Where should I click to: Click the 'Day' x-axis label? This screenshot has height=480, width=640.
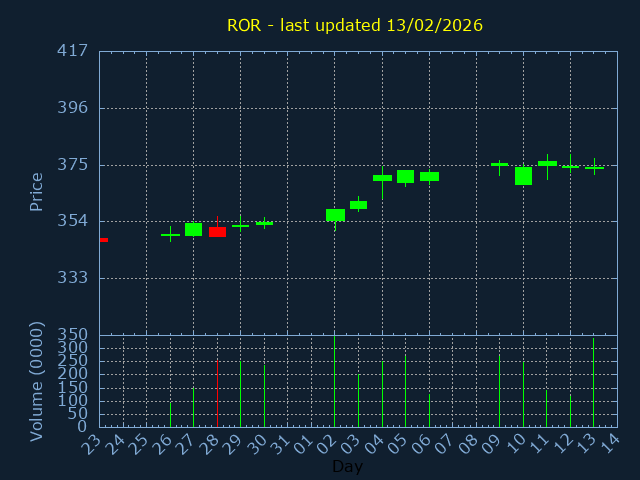click(347, 466)
